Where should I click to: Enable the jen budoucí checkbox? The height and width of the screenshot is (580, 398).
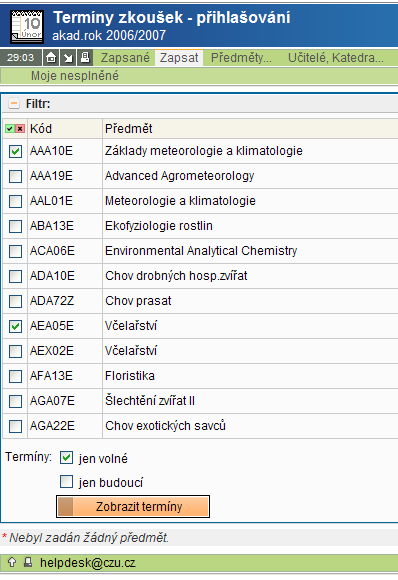pyautogui.click(x=66, y=482)
